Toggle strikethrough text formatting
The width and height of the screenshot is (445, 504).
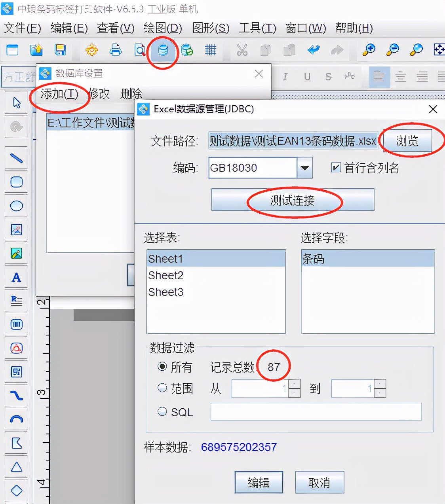[328, 77]
